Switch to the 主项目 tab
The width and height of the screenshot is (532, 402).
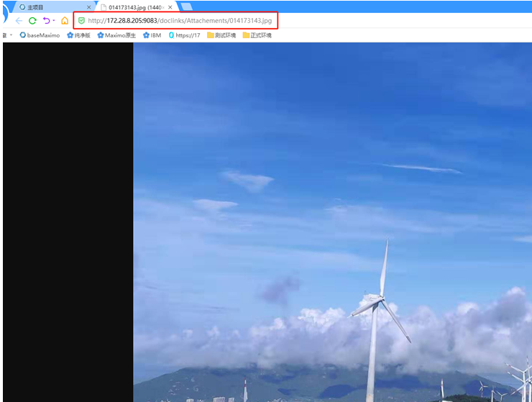click(x=53, y=6)
